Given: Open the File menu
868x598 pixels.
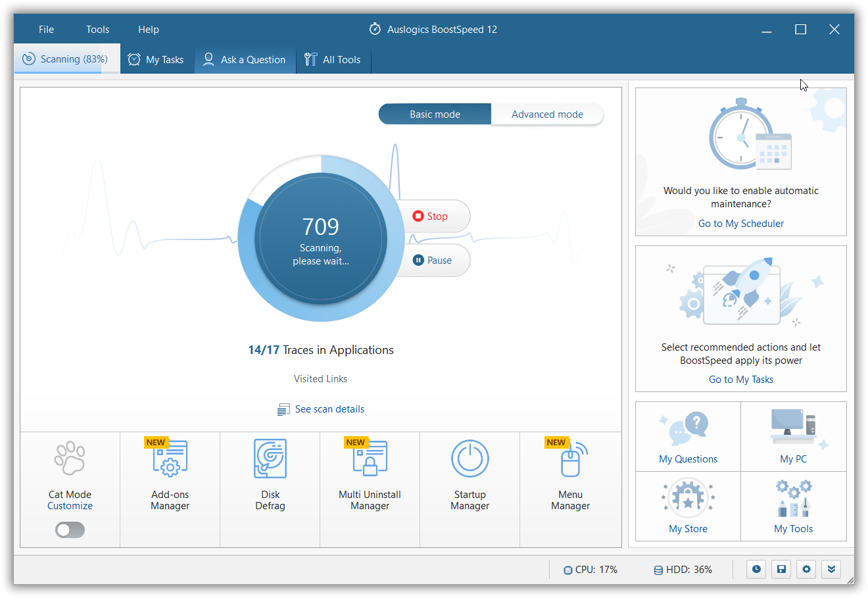Looking at the screenshot, I should (x=46, y=29).
